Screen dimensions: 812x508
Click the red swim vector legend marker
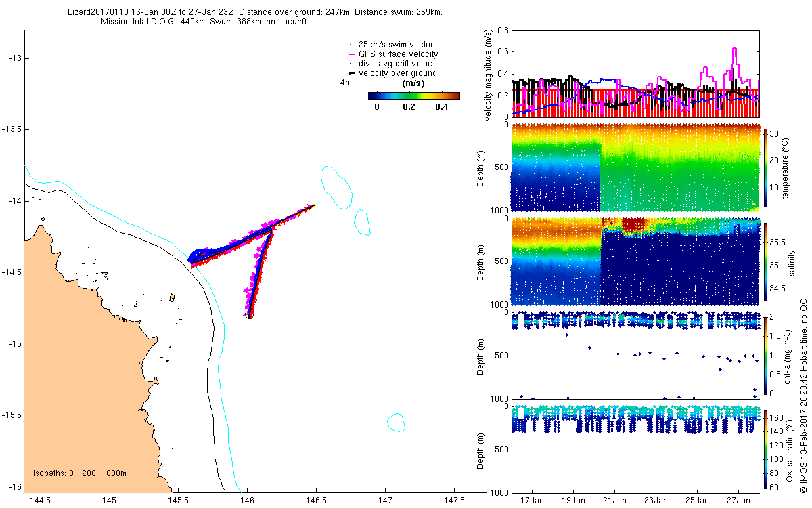coord(351,45)
